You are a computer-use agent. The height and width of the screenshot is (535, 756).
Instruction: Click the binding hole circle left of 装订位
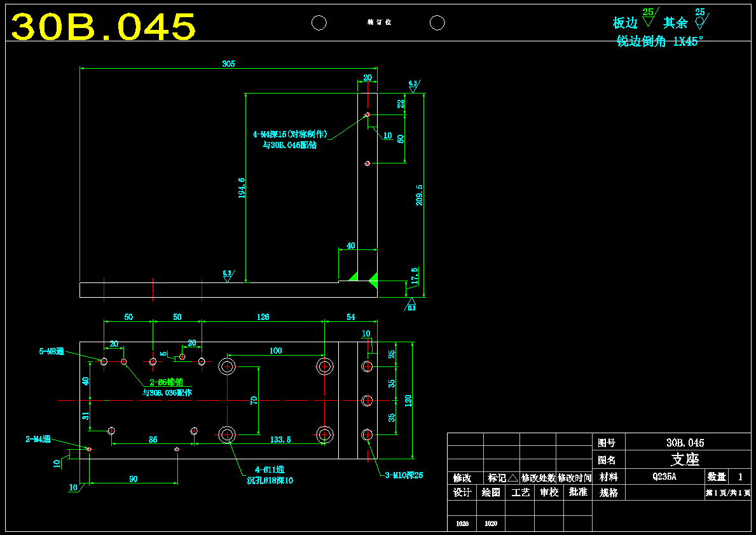point(319,23)
